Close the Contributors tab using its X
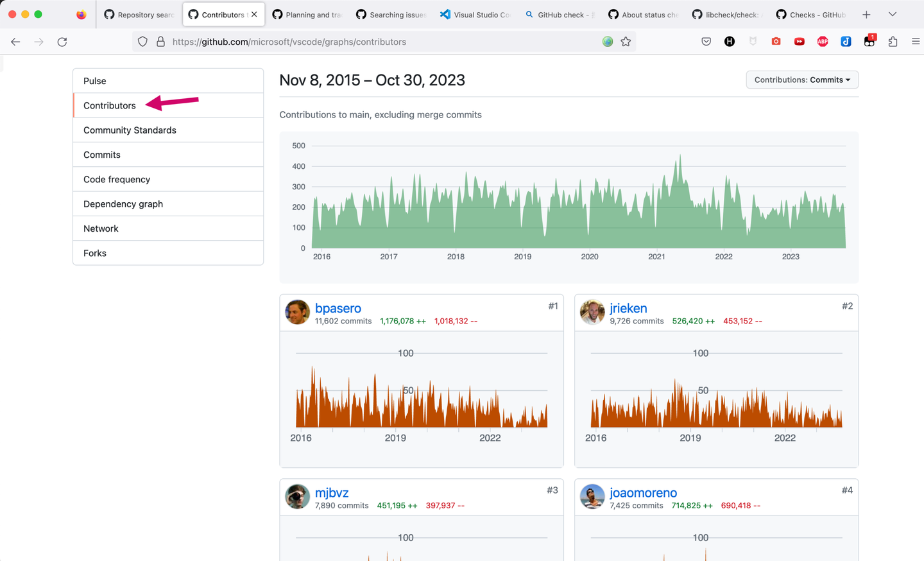Screen dimensions: 924x561 [254, 14]
